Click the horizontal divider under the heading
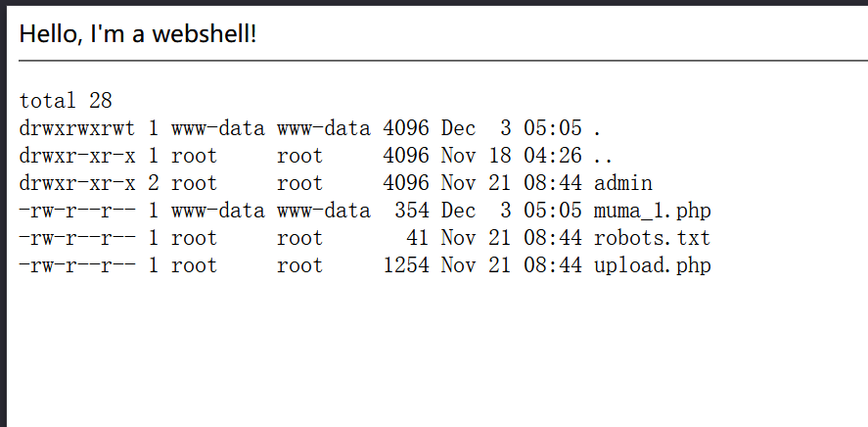 442,61
